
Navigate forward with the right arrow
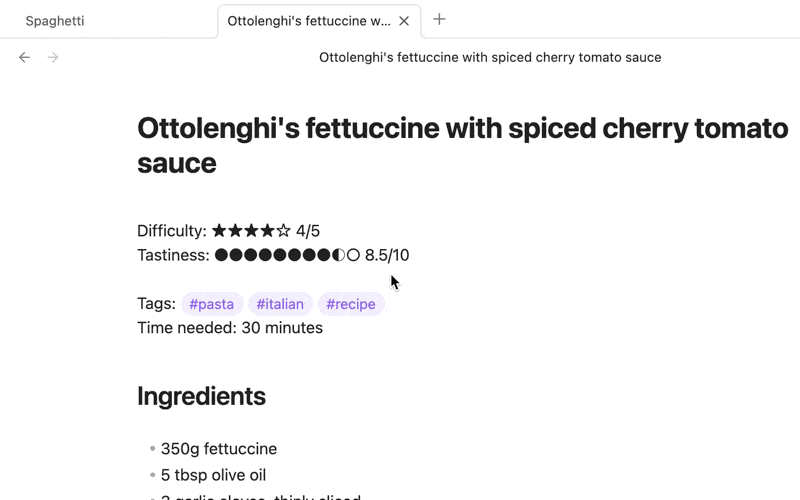(53, 57)
